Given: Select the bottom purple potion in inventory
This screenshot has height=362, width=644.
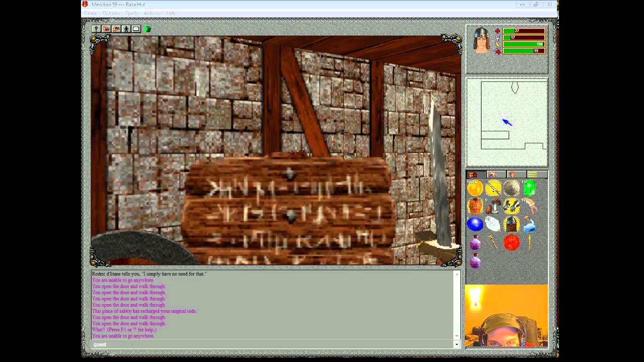Looking at the screenshot, I should point(475,260).
